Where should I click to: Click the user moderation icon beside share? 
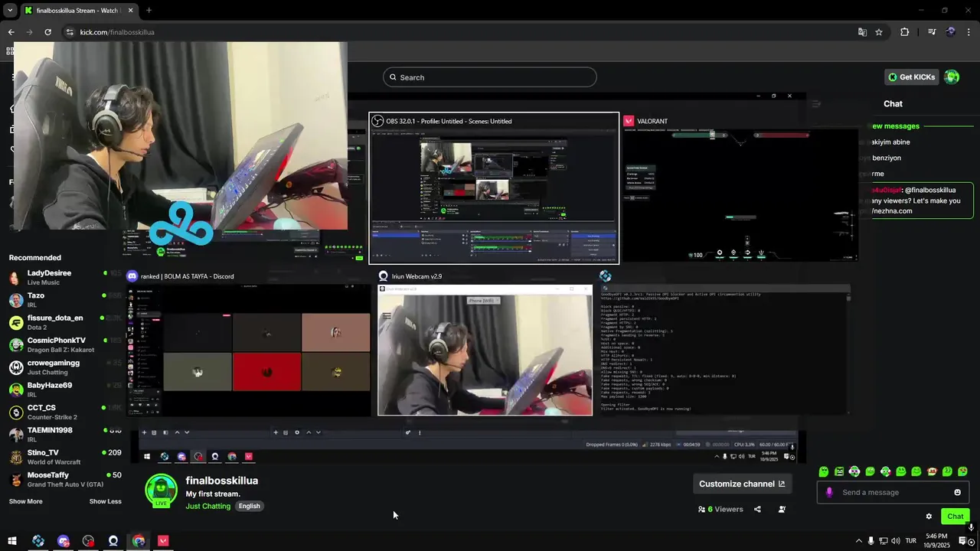click(782, 509)
